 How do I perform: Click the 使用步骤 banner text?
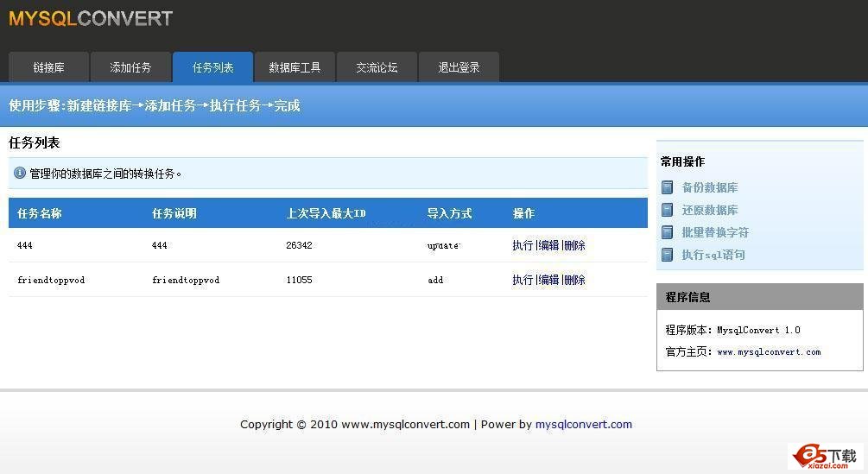155,105
